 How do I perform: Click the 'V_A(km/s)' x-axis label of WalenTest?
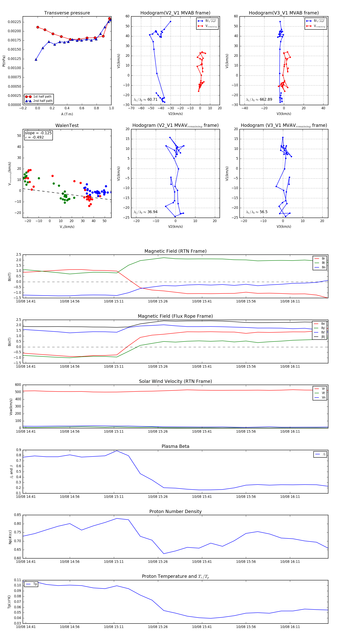pyautogui.click(x=67, y=227)
